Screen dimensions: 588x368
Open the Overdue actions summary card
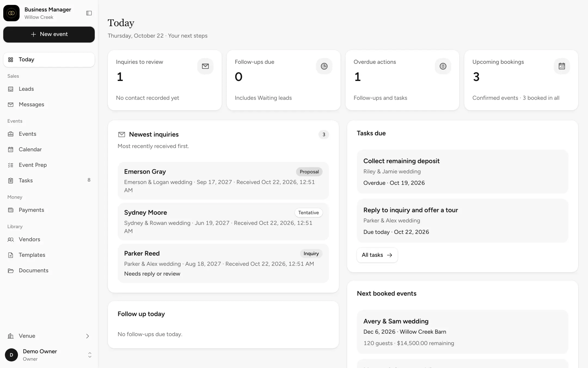[402, 80]
